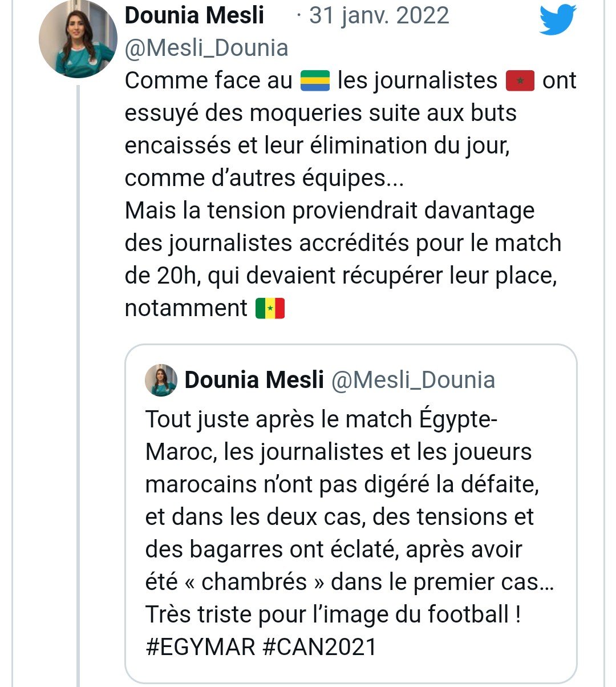Click the main tweet line "Comme face au"

click(208, 81)
